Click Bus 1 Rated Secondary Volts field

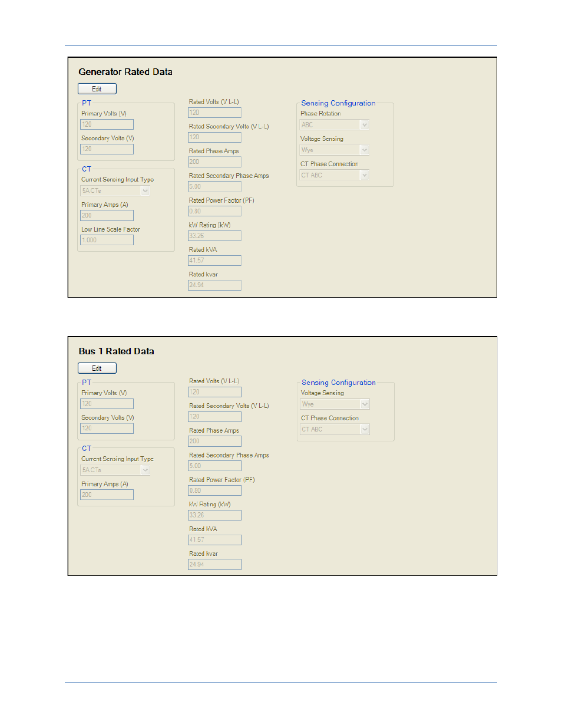214,417
